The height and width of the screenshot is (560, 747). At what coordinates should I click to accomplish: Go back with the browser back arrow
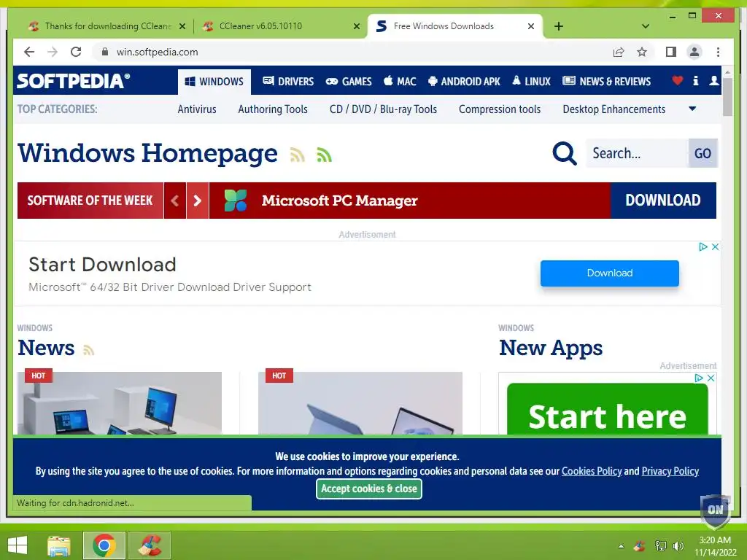(29, 52)
